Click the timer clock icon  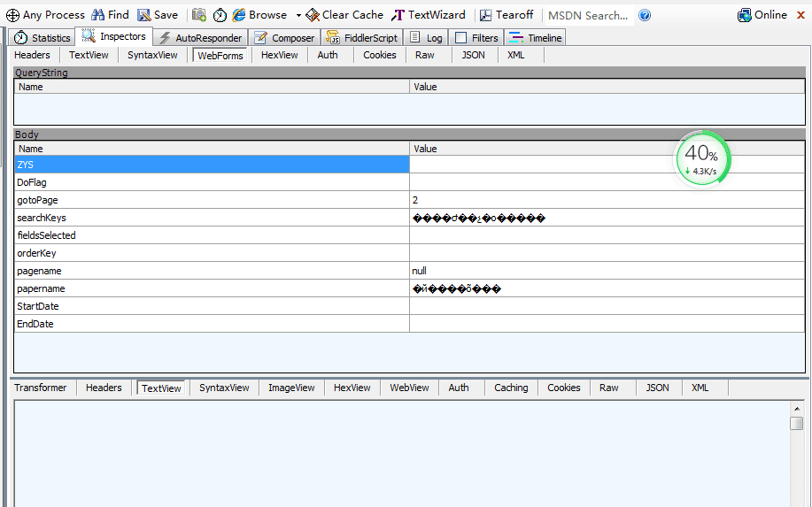220,15
